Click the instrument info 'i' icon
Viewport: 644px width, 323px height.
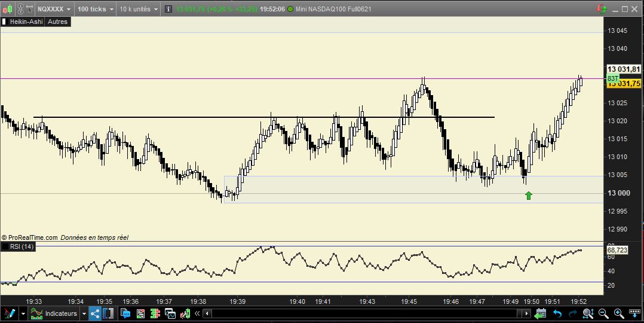[168, 8]
